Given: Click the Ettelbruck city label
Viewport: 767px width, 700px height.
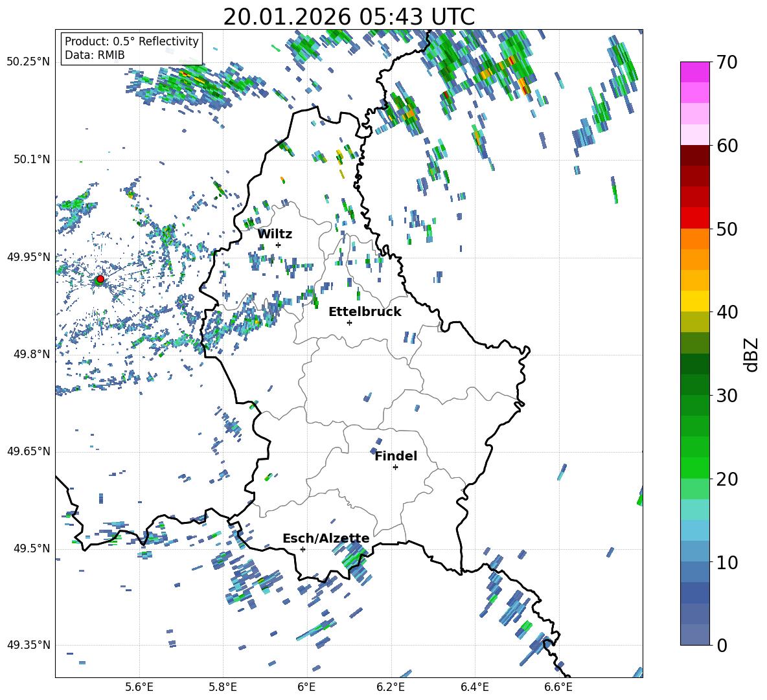Looking at the screenshot, I should [365, 312].
